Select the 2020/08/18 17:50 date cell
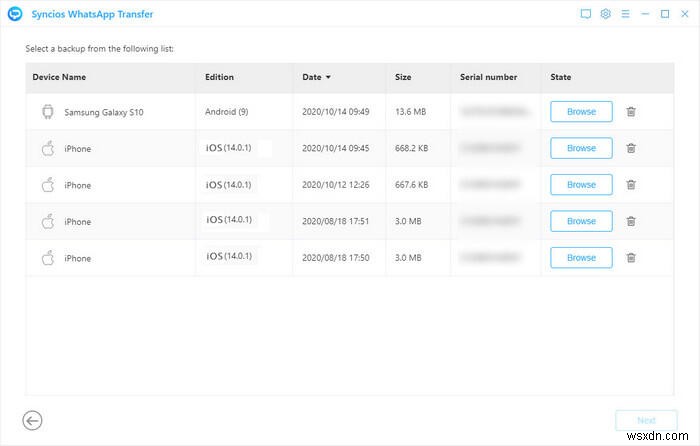 tap(336, 258)
